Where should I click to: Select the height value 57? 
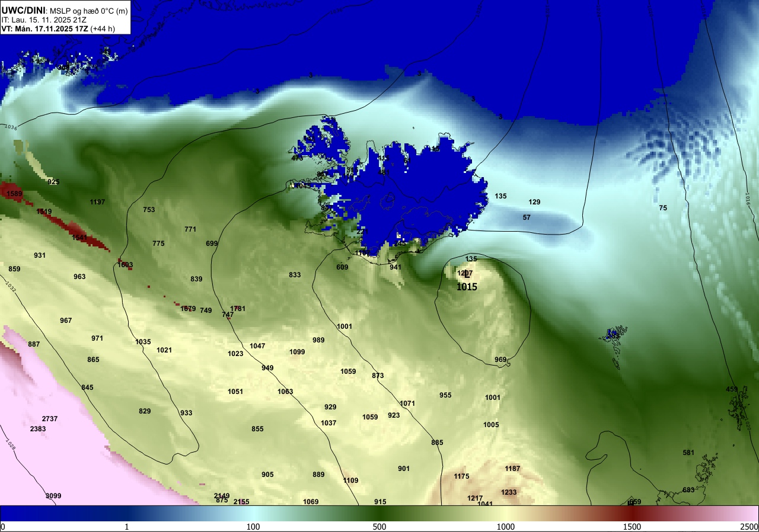527,217
